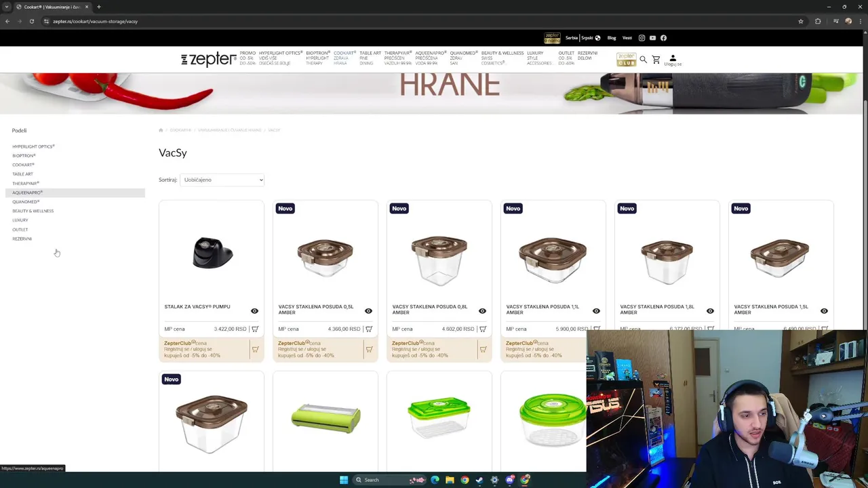The width and height of the screenshot is (868, 488).
Task: Add VacSy staklena posuda 1,1L to cart
Action: point(596,329)
